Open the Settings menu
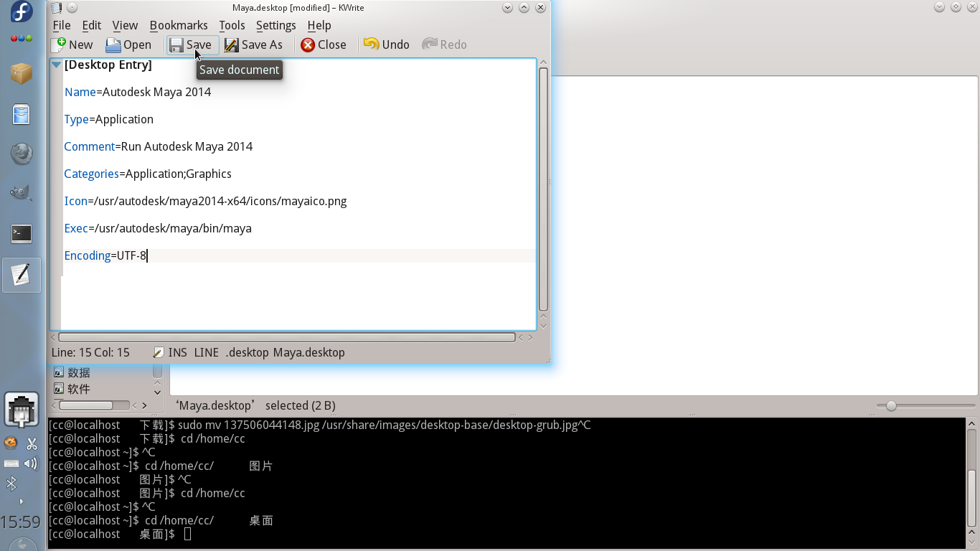The height and width of the screenshot is (551, 980). pos(276,25)
